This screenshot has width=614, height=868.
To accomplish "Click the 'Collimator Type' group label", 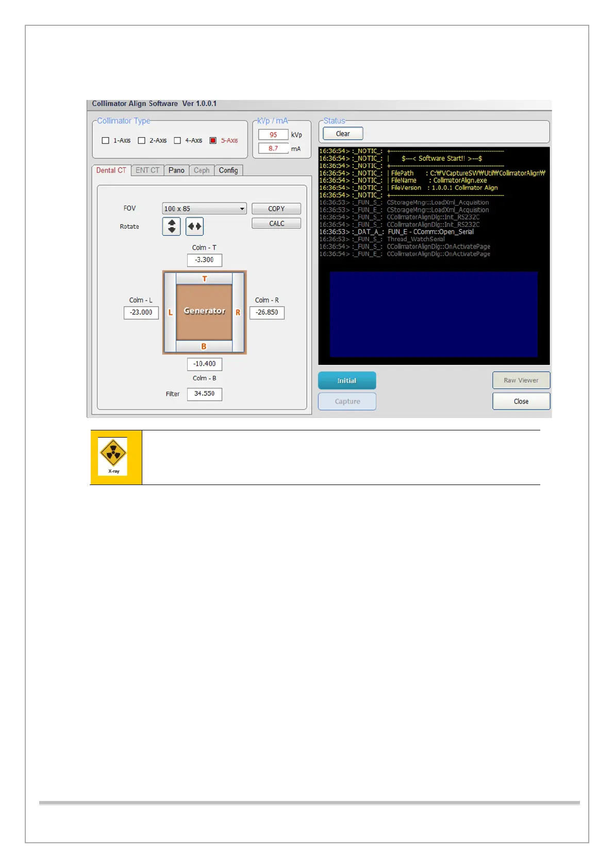I will [x=124, y=121].
